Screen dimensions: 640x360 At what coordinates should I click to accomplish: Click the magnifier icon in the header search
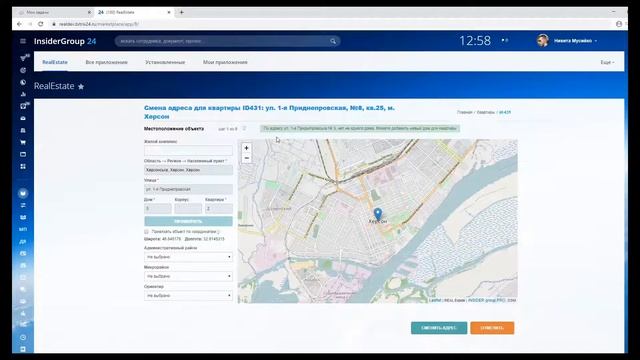click(333, 41)
